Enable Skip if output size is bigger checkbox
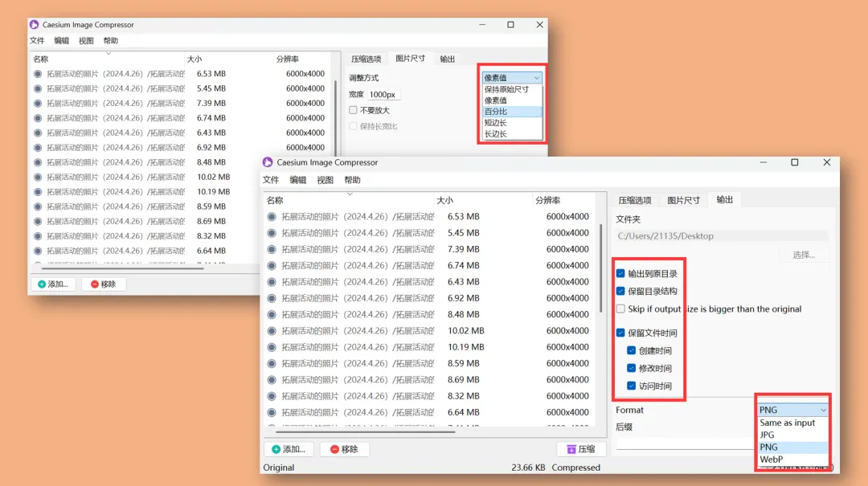Image resolution: width=868 pixels, height=486 pixels. coord(620,308)
